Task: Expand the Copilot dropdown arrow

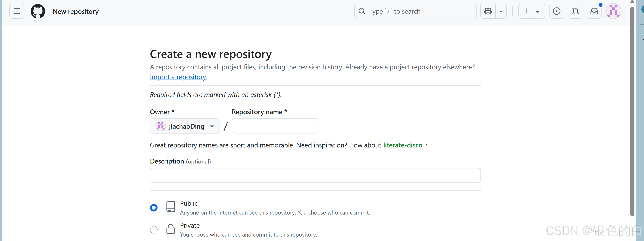Action: [501, 11]
